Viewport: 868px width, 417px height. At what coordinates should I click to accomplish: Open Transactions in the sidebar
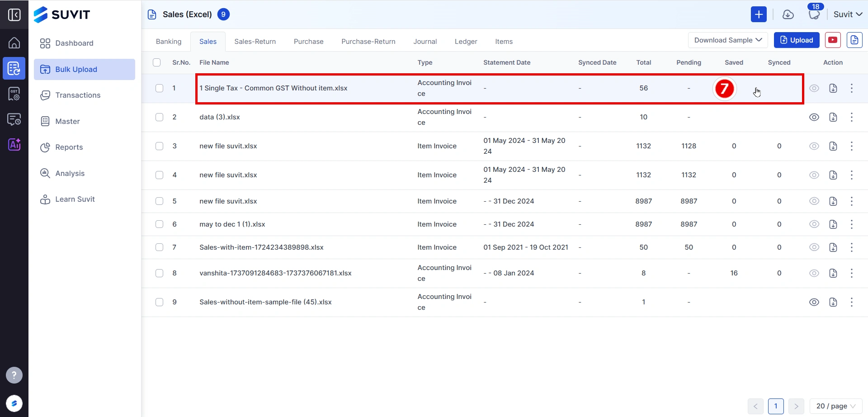[x=85, y=95]
